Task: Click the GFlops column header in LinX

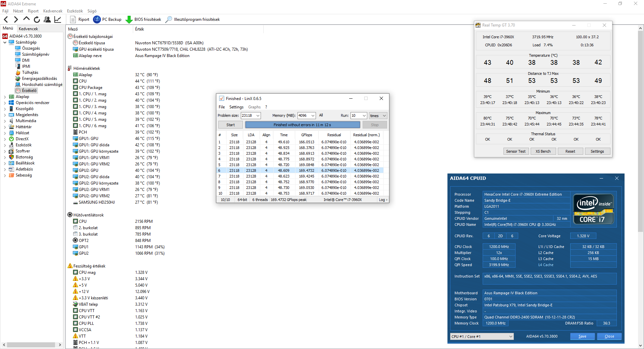Action: pos(307,135)
